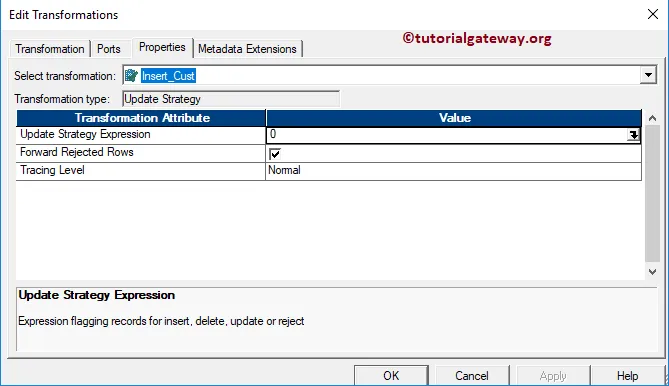Screen dimensions: 669x386
Task: Uncheck the Forward Rejected Rows checkbox
Action: 275,154
